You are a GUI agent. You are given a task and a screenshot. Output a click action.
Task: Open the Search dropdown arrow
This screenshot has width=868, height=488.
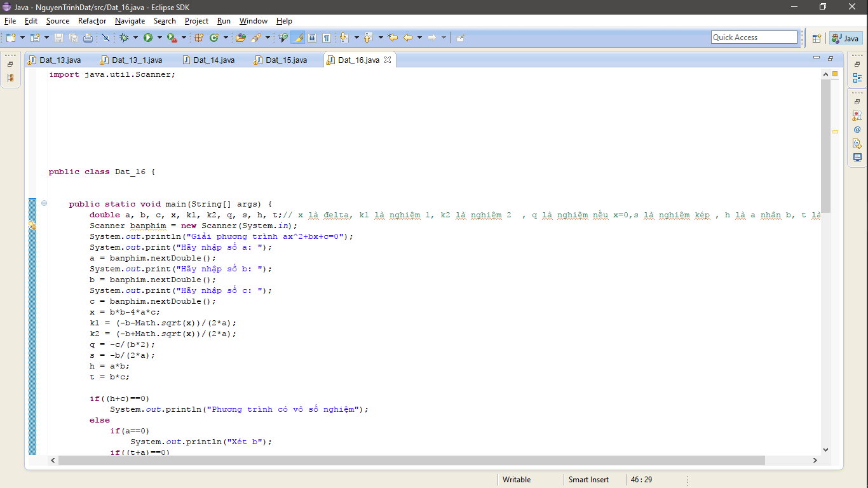pyautogui.click(x=268, y=37)
